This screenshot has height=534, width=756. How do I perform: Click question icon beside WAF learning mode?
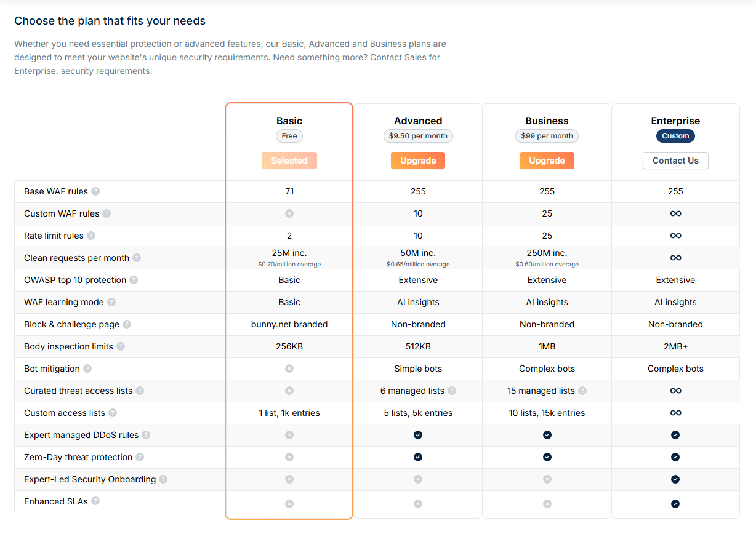[x=111, y=302]
